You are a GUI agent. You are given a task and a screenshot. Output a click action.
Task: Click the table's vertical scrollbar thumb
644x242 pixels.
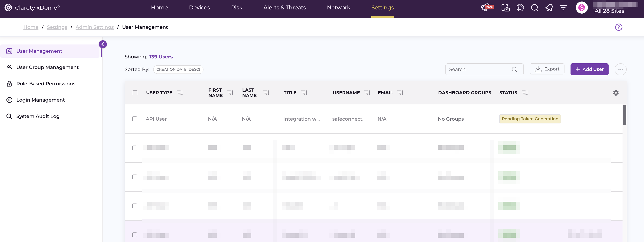click(624, 115)
